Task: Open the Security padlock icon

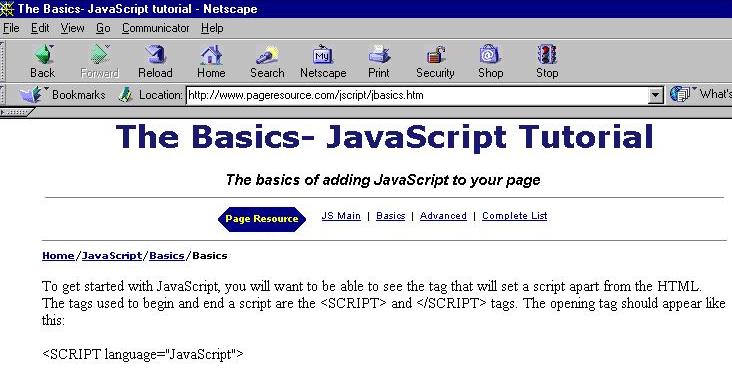Action: coord(436,55)
